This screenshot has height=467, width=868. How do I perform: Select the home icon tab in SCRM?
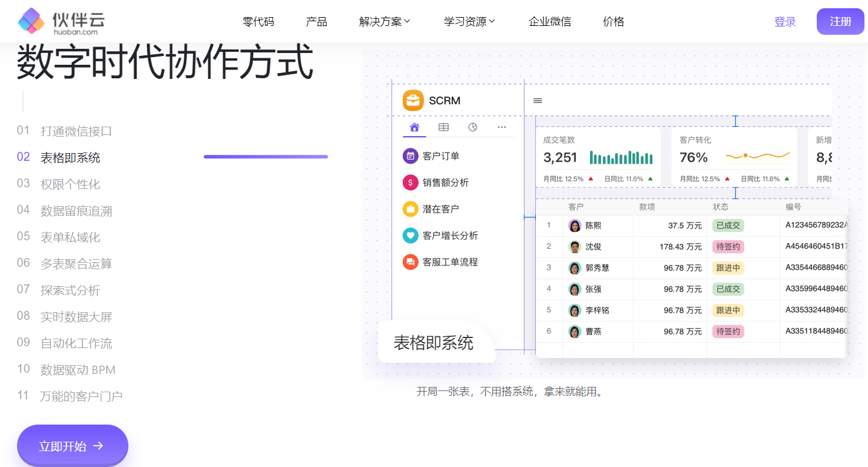(x=415, y=127)
